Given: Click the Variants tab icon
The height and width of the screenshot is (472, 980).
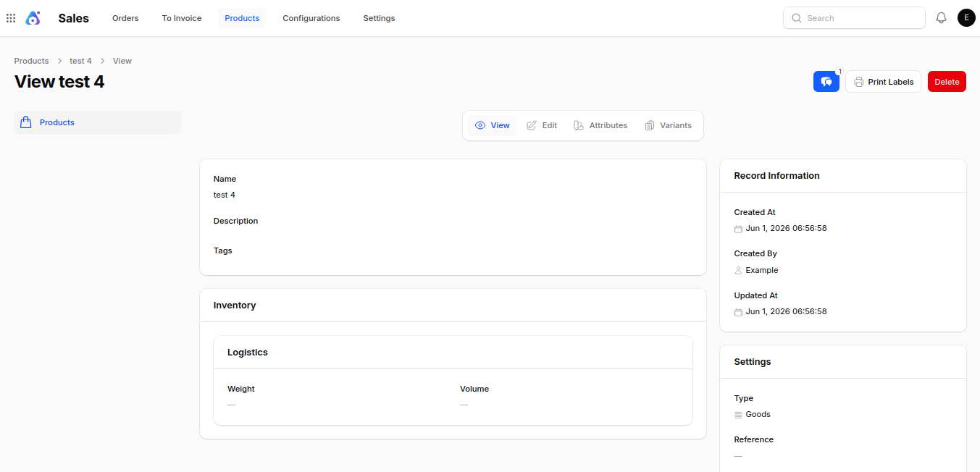Looking at the screenshot, I should (650, 125).
